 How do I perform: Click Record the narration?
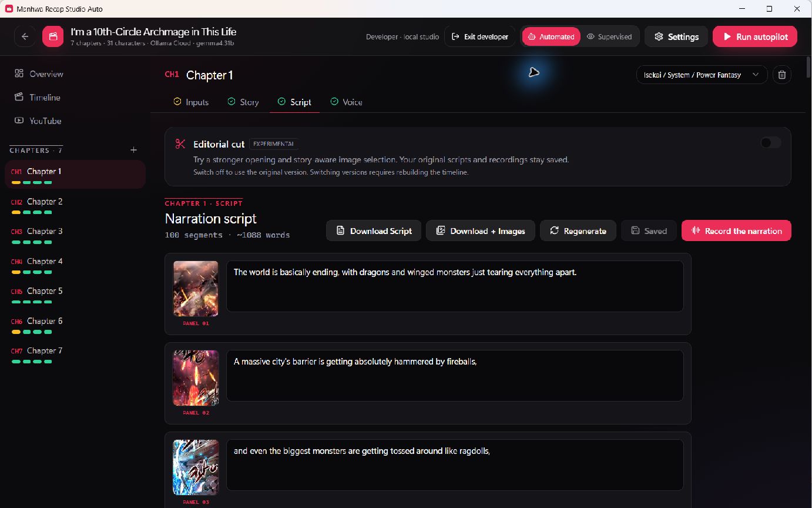click(736, 230)
